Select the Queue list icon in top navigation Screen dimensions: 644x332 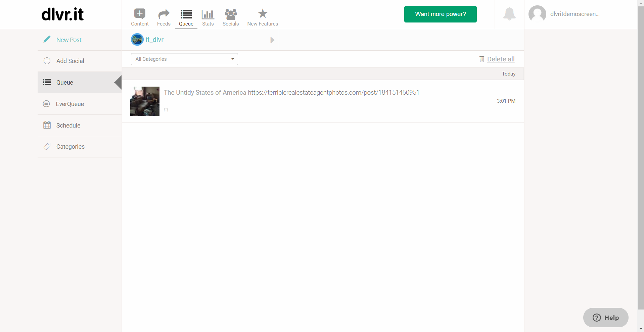(186, 14)
